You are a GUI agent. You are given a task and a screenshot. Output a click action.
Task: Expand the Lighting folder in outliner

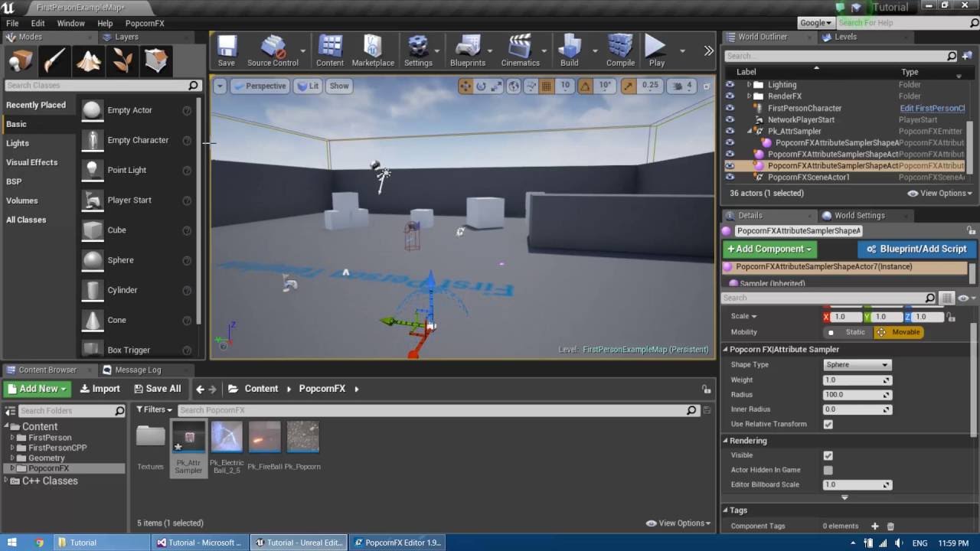coord(749,85)
